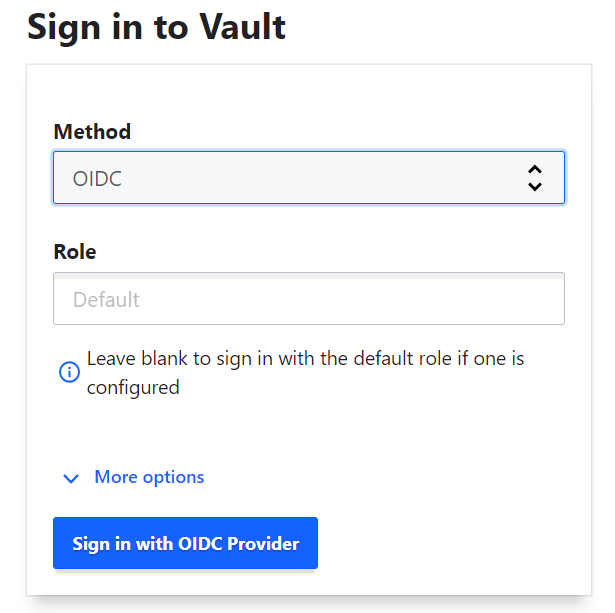This screenshot has height=613, width=615.
Task: Click empty space right of the sign-in button
Action: click(451, 543)
